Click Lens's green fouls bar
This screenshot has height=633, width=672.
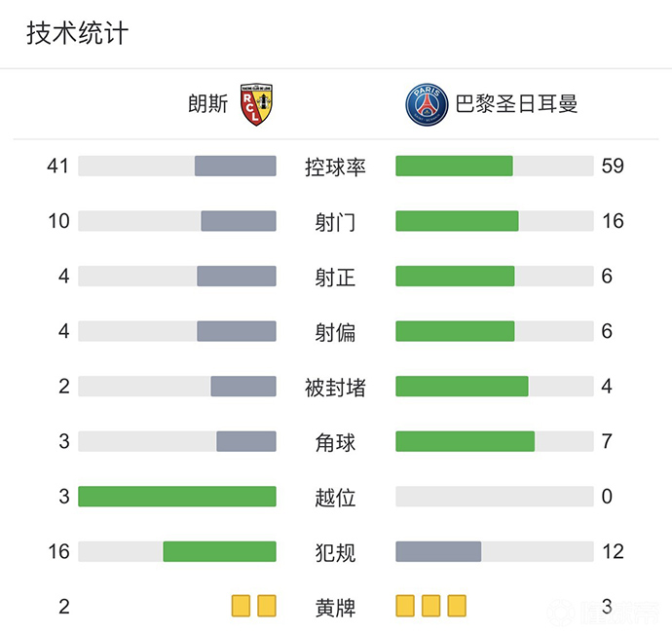(x=219, y=551)
